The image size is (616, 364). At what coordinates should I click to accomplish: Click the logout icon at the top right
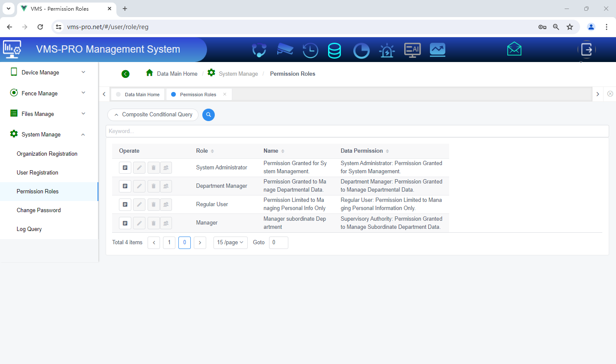coord(586,50)
